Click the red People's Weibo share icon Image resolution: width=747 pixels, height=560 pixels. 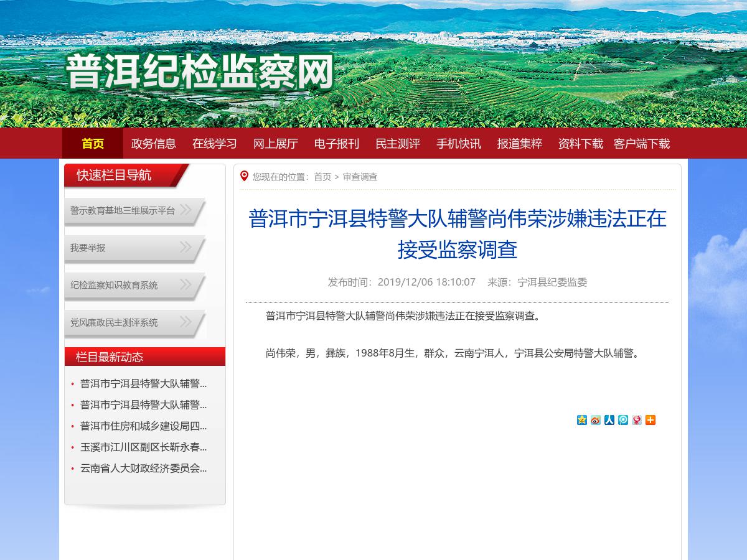click(637, 420)
